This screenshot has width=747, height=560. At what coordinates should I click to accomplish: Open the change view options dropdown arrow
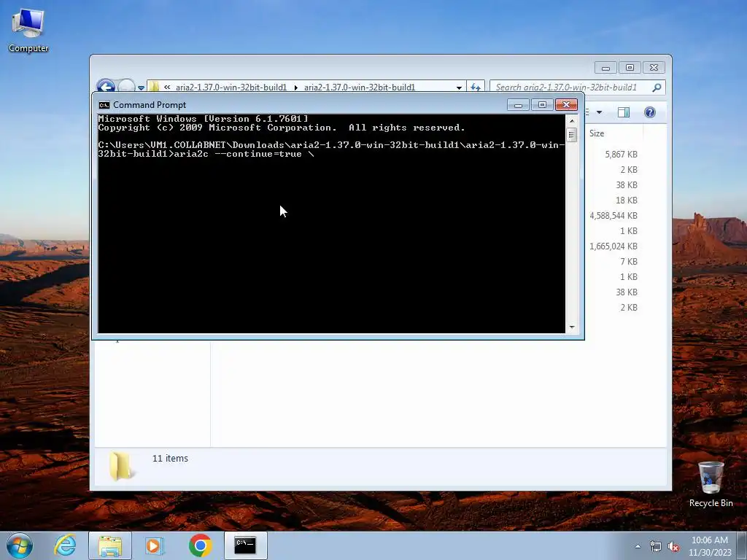(600, 112)
